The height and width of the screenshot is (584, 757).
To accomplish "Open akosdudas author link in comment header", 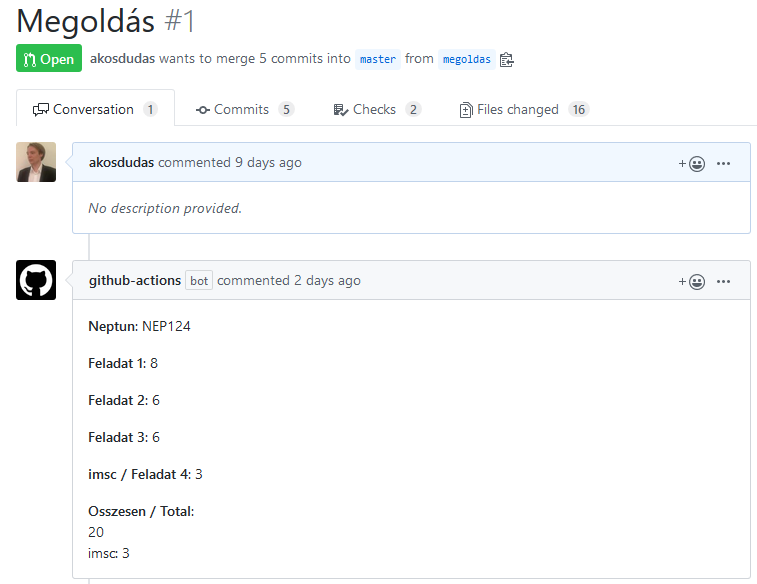I will 121,162.
